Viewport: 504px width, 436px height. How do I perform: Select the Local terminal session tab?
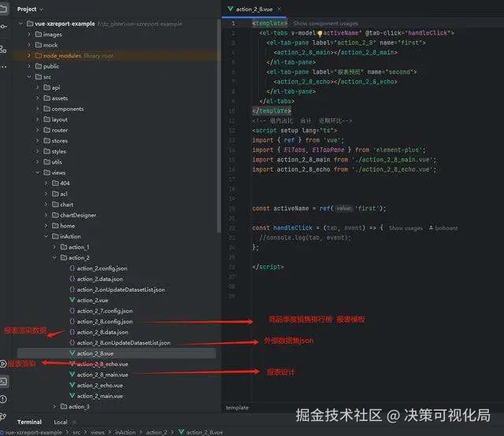(61, 422)
